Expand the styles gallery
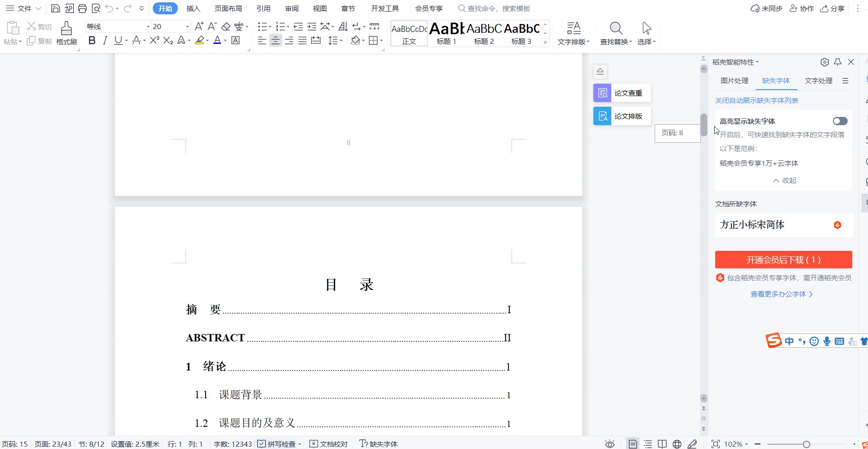 545,42
